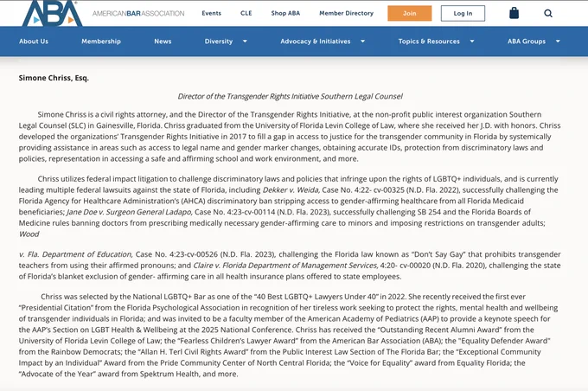Open the Membership menu item
The height and width of the screenshot is (391, 588).
tap(101, 42)
